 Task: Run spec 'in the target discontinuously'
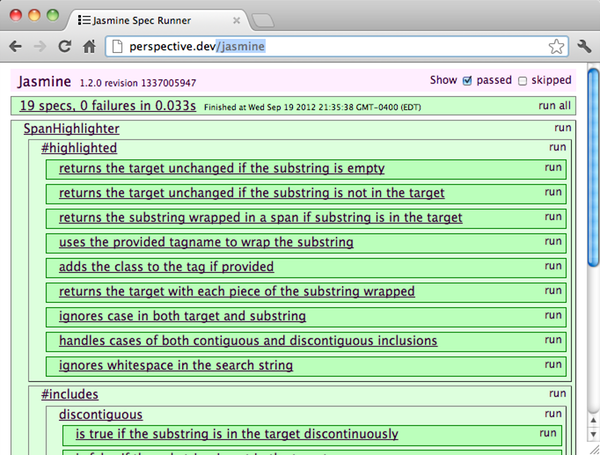[x=548, y=433]
